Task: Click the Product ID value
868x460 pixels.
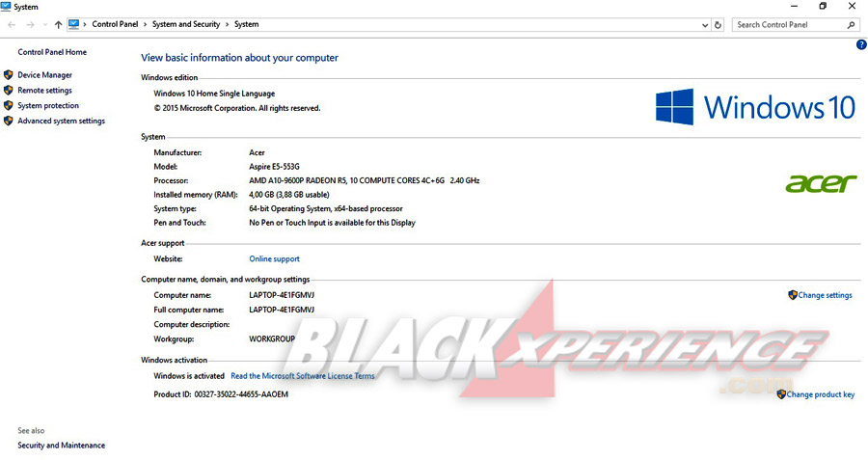Action: coord(241,394)
